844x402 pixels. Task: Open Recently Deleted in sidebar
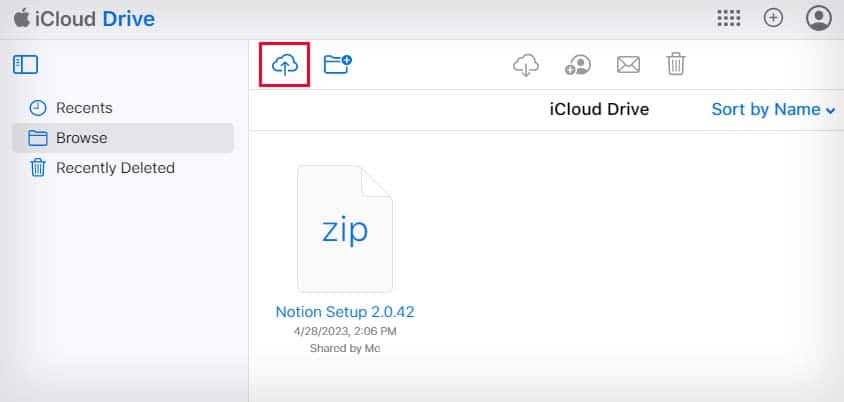tap(123, 168)
